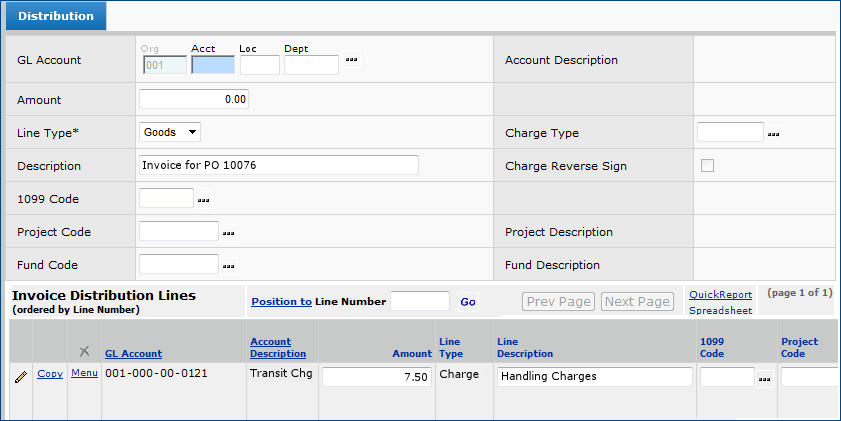Open 1099 Code lookup ellipsis in form
The height and width of the screenshot is (421, 841).
tap(203, 200)
